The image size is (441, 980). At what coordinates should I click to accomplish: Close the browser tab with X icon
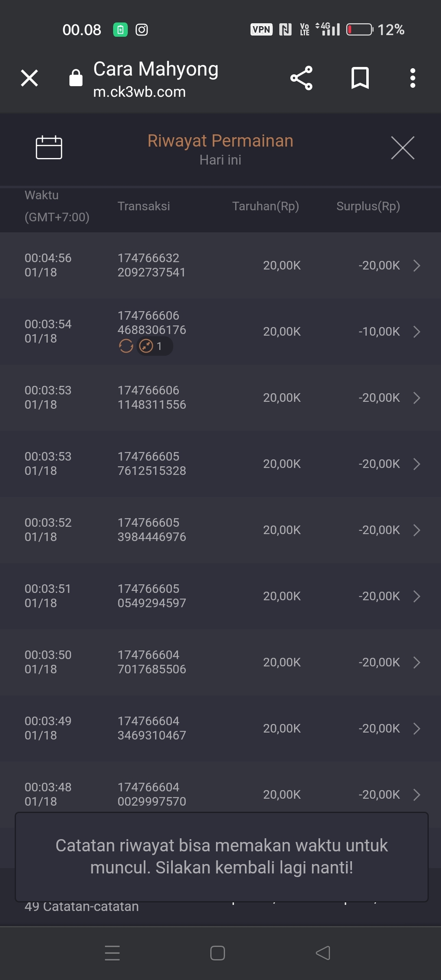coord(29,78)
